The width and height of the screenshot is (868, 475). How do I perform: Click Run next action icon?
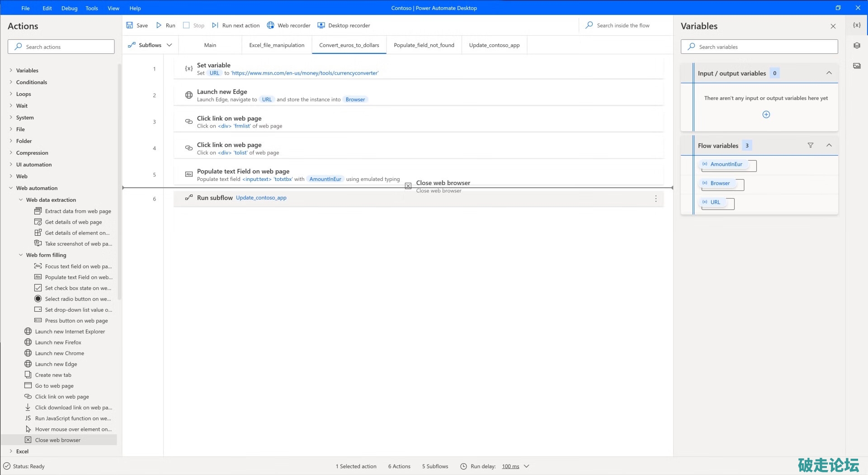(x=215, y=25)
